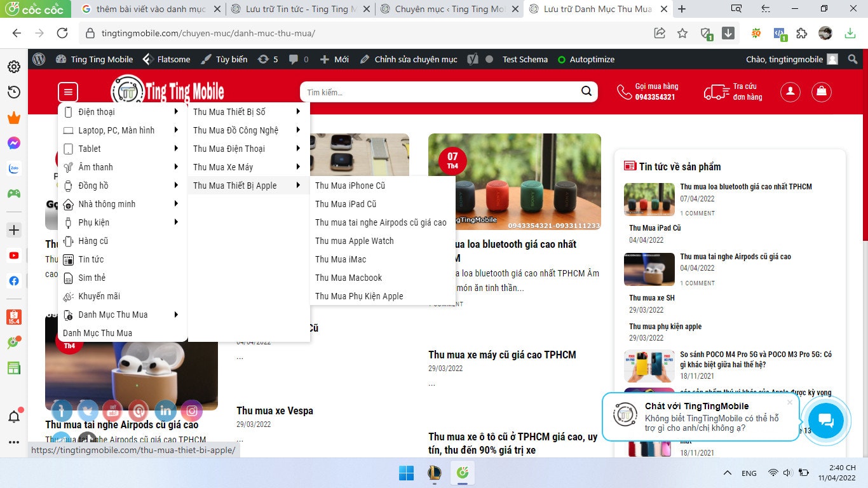Screen dimensions: 868x488
Task: Open Cốc Cốc browser from the taskbar
Action: (x=463, y=473)
